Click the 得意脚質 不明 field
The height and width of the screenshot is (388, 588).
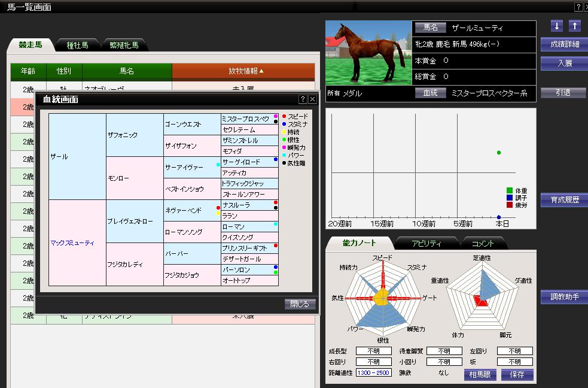pos(444,351)
